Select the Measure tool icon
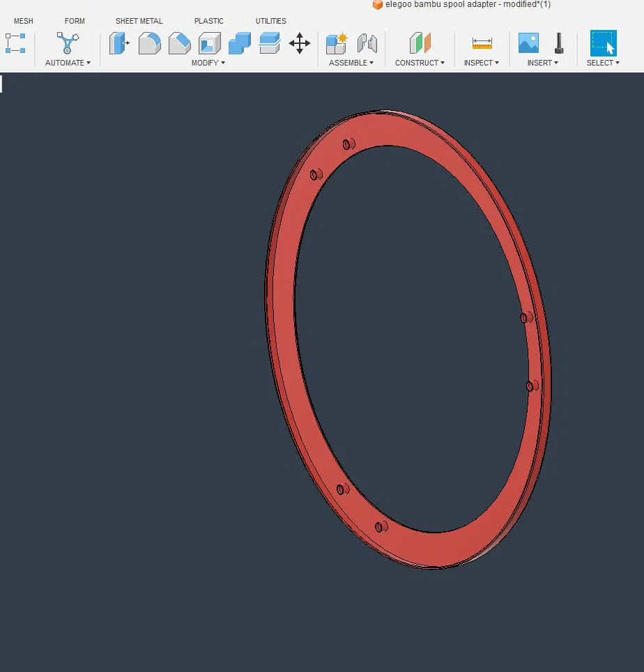The width and height of the screenshot is (644, 672). (482, 43)
